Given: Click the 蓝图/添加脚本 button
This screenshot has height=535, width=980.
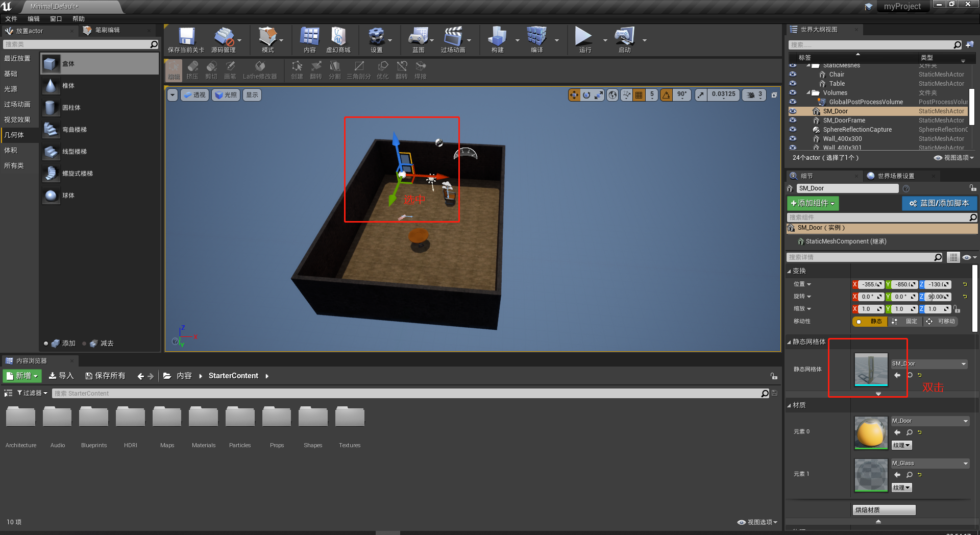Looking at the screenshot, I should [x=939, y=203].
